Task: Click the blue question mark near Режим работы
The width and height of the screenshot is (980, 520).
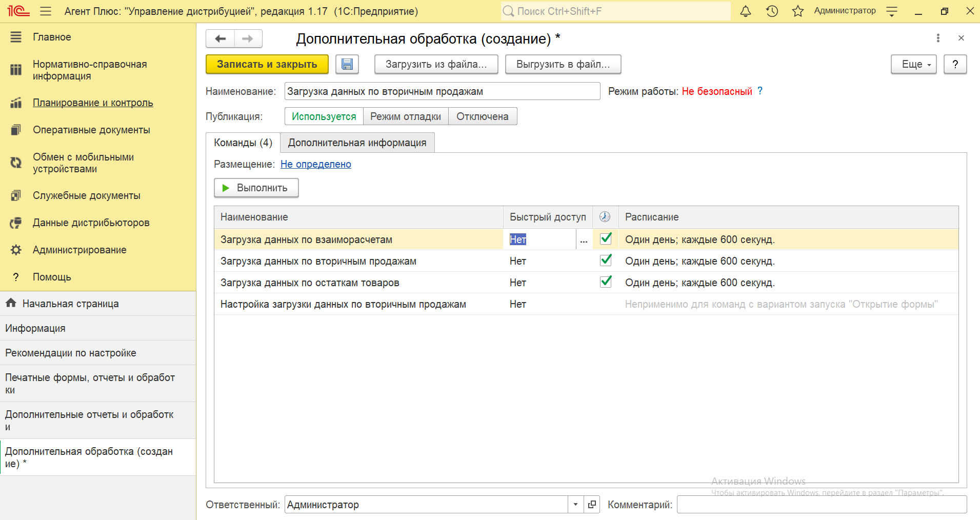Action: 760,91
